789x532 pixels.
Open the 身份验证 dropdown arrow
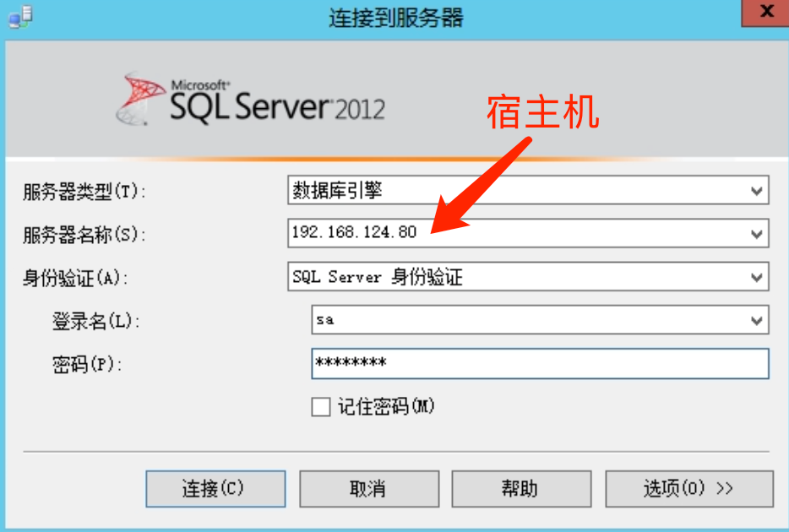pyautogui.click(x=756, y=277)
